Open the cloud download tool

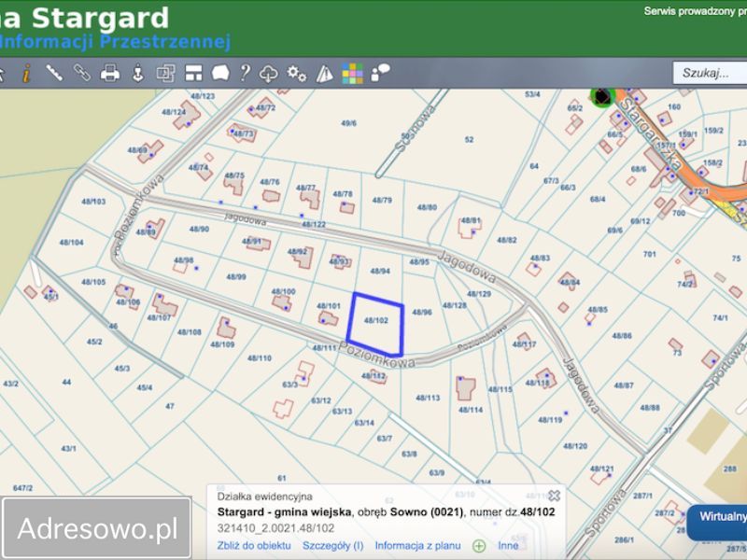coord(269,72)
